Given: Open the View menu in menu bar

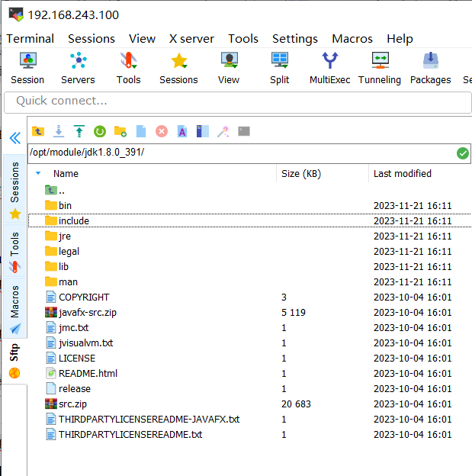Looking at the screenshot, I should (x=142, y=39).
